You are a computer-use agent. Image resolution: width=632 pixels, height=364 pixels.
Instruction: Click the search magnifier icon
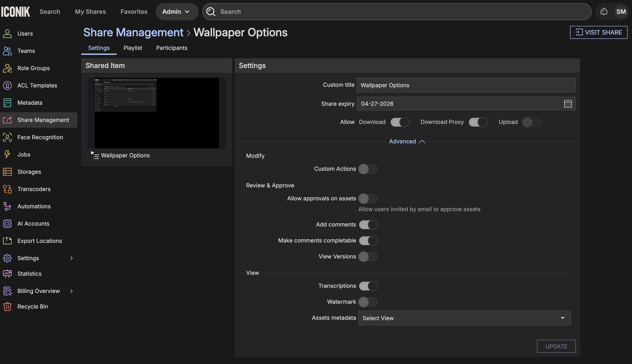click(x=211, y=11)
